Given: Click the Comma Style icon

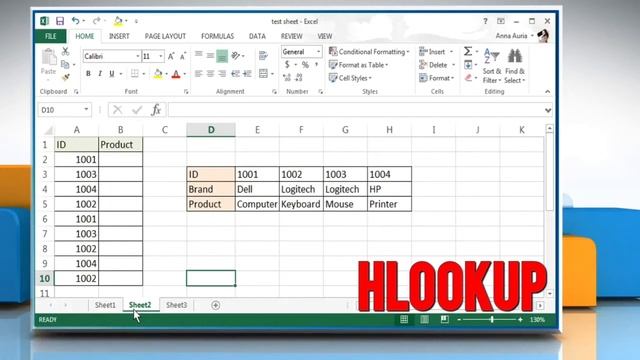Looking at the screenshot, I should coord(317,64).
